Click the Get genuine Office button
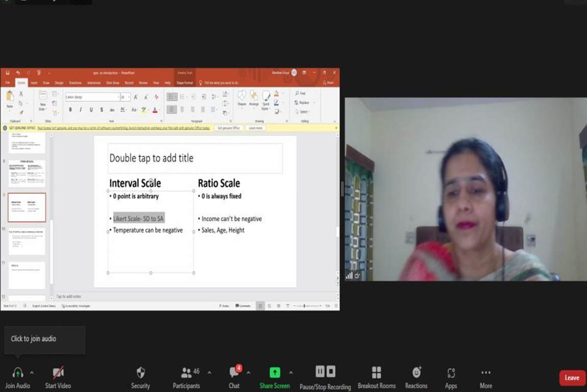 (228, 128)
